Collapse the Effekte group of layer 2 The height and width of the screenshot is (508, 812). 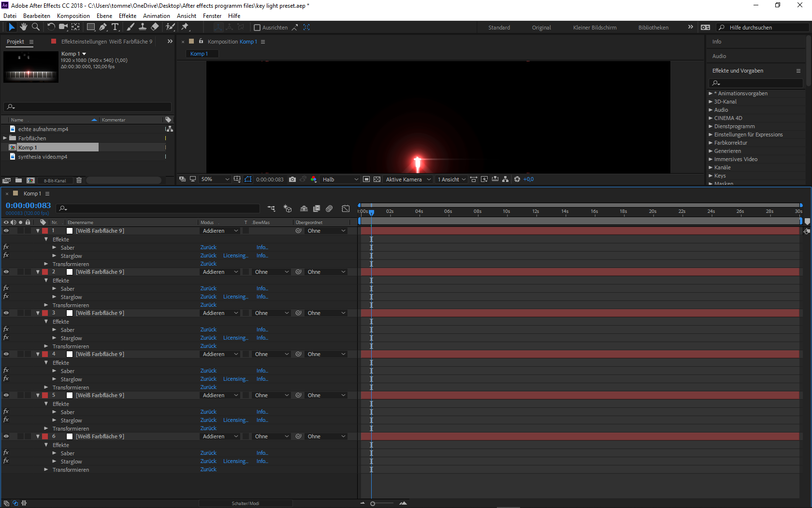coord(46,280)
